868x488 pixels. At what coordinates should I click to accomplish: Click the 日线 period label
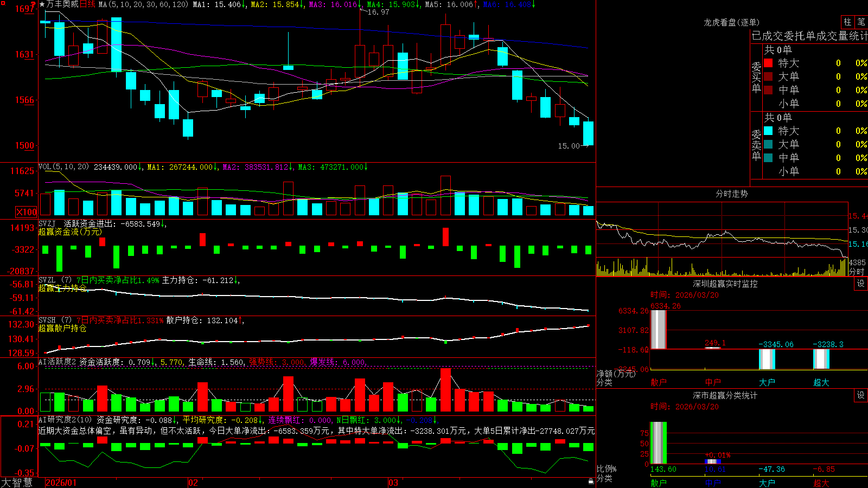[87, 4]
